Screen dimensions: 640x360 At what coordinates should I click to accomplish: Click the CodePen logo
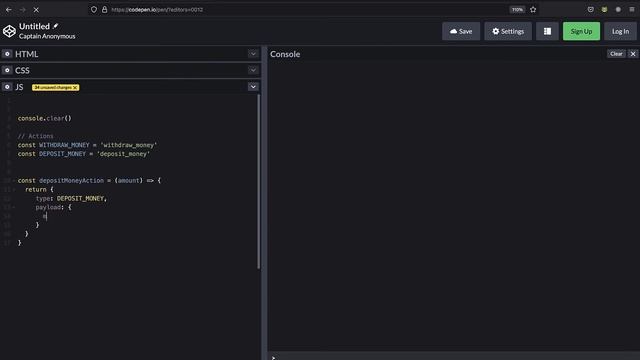pos(9,31)
